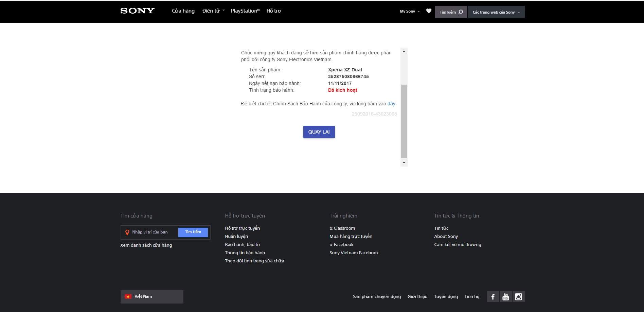Open the Việt Nam country selector
This screenshot has height=312, width=644.
pos(152,297)
